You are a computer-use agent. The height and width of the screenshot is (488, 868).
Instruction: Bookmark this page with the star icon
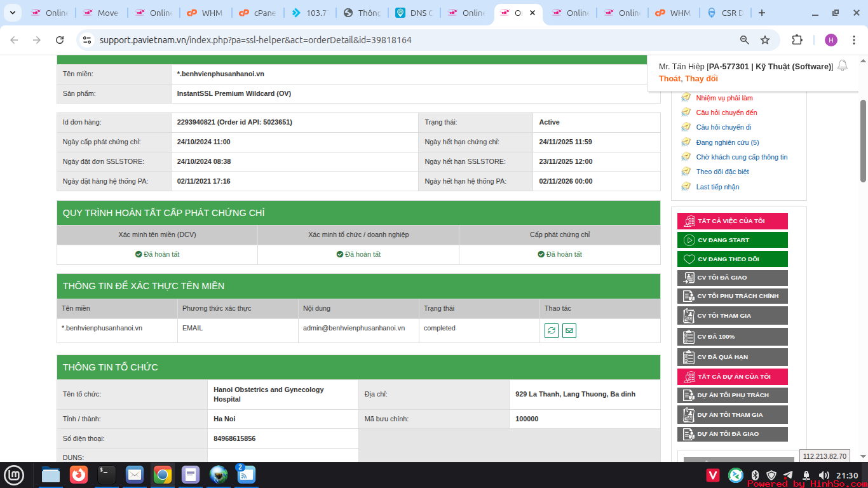(765, 40)
